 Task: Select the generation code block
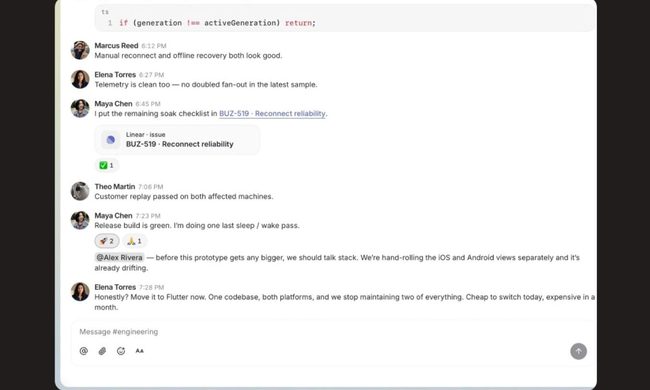(x=345, y=18)
